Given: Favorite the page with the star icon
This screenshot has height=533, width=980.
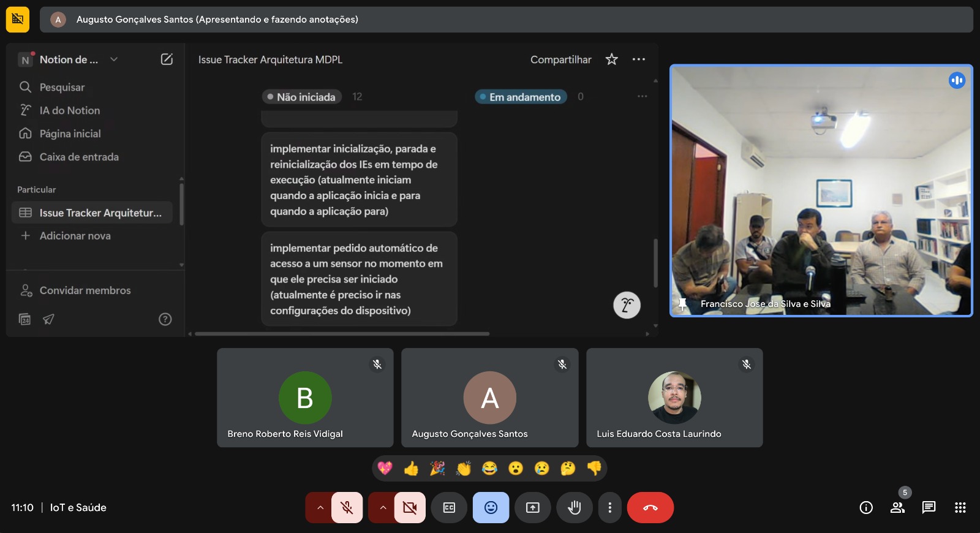Looking at the screenshot, I should point(611,59).
